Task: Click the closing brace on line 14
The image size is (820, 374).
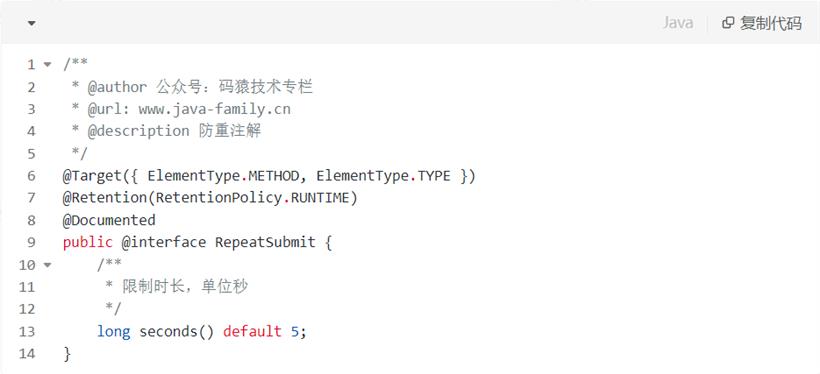Action: (x=66, y=354)
